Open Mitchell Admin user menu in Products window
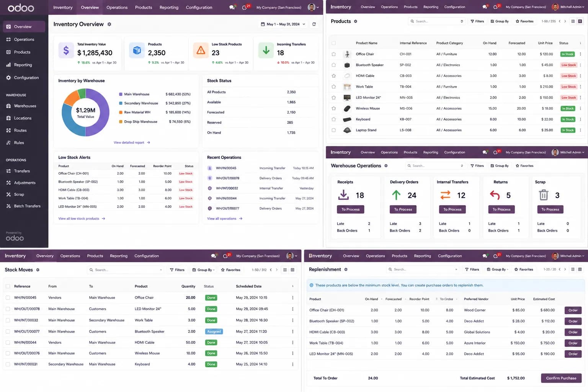Viewport: 588px width, 392px height. pos(568,7)
